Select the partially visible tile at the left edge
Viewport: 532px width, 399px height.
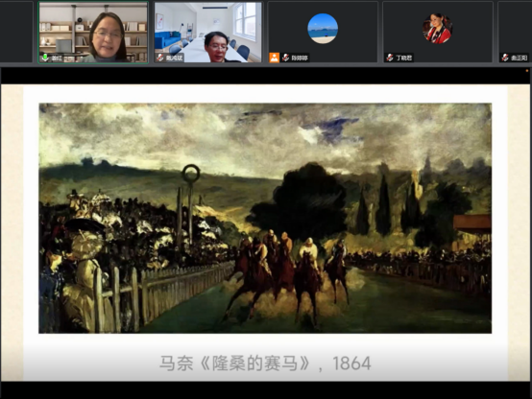pos(16,33)
